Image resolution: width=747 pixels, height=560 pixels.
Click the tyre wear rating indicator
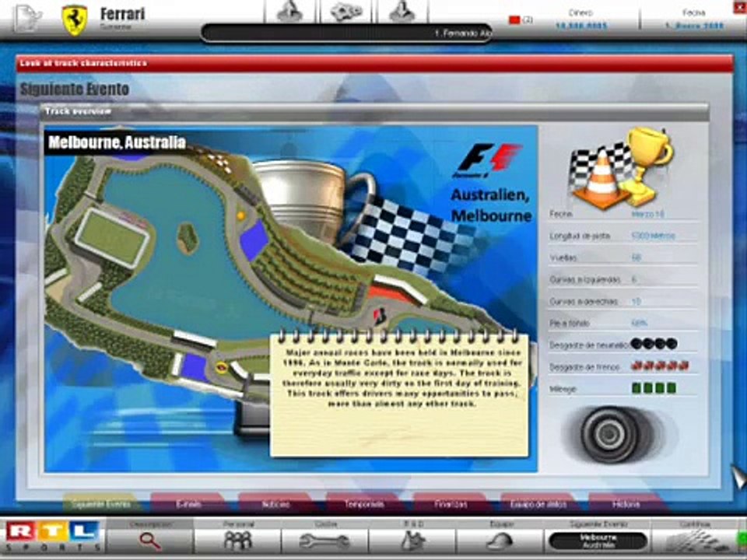pyautogui.click(x=654, y=343)
